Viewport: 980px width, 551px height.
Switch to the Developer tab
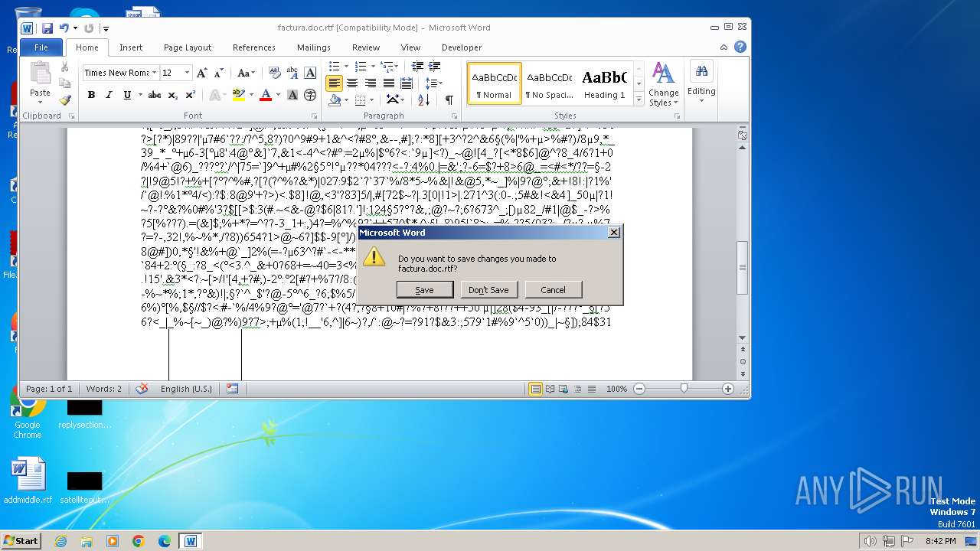click(x=462, y=47)
